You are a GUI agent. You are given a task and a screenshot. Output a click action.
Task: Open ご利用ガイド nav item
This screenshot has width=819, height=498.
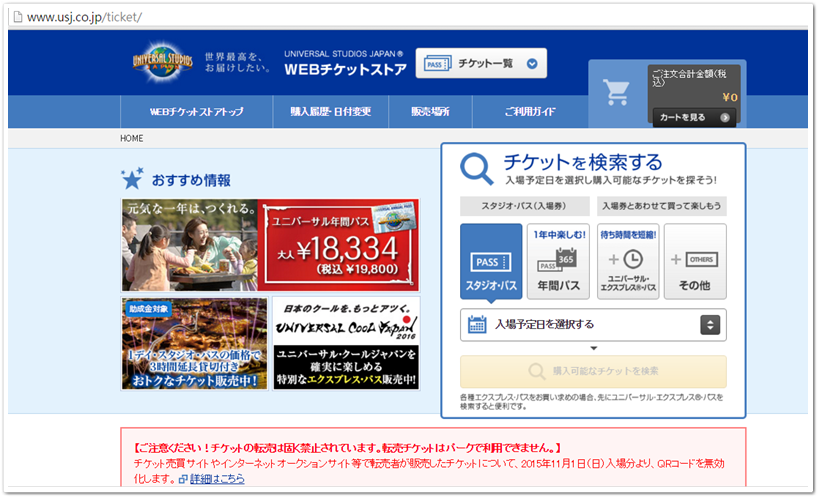530,111
